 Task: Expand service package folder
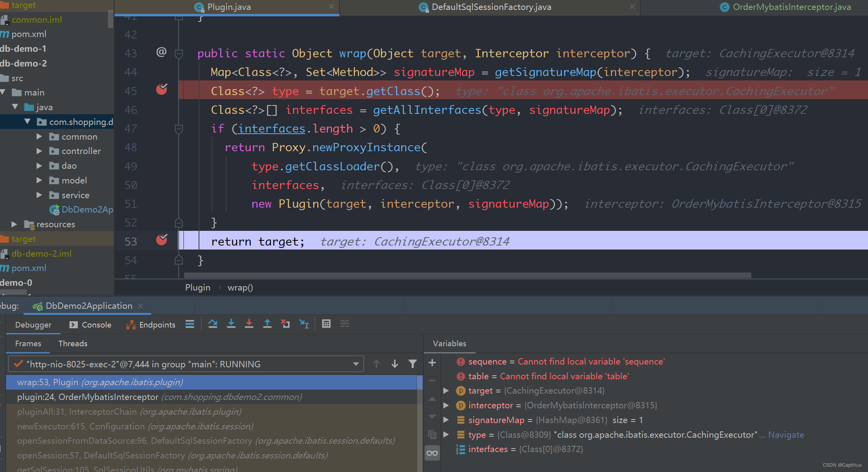[x=39, y=195]
